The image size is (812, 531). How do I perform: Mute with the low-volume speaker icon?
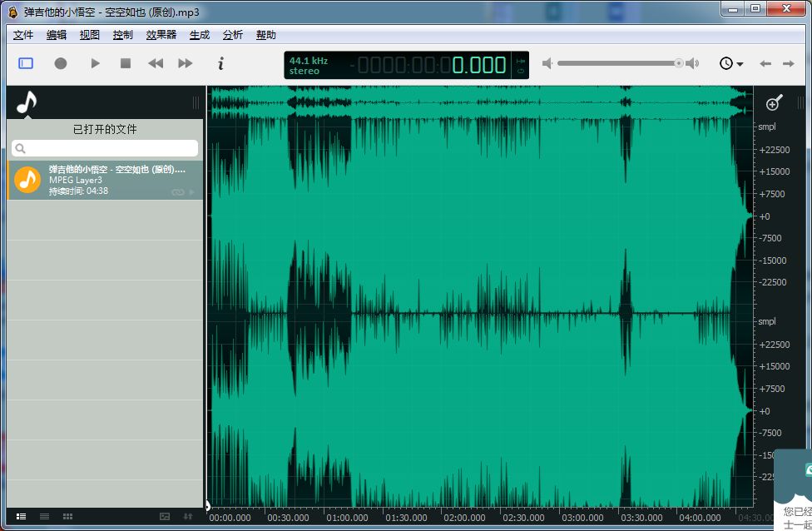coord(547,63)
